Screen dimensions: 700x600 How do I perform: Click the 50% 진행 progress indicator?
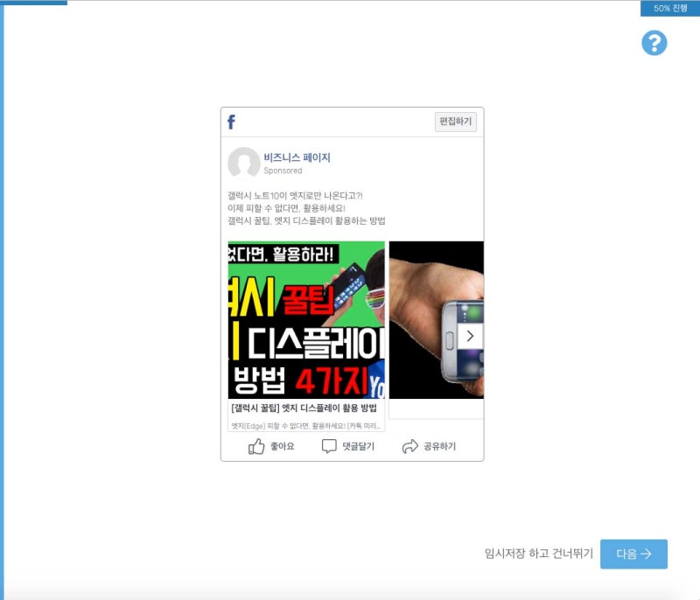670,8
